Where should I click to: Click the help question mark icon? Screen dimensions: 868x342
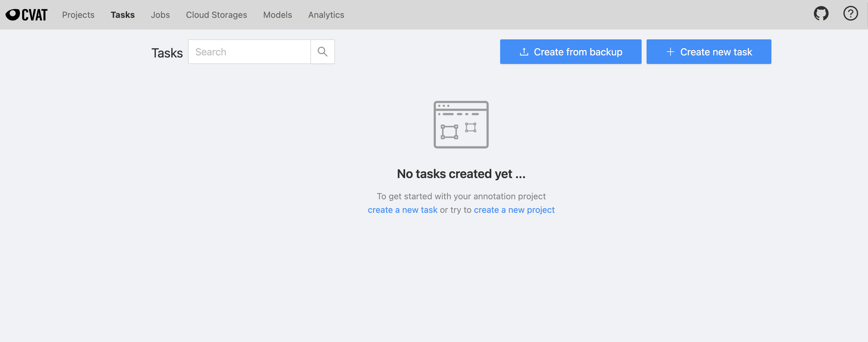(850, 14)
